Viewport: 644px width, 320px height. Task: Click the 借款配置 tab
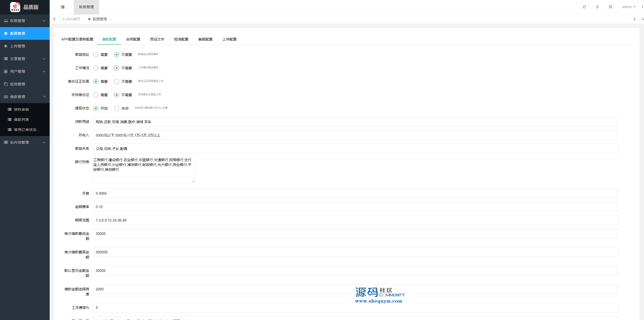pyautogui.click(x=109, y=39)
